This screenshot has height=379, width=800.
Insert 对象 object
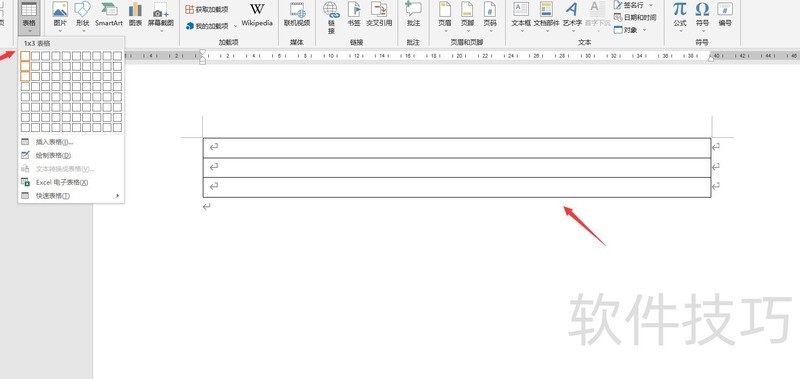[626, 30]
